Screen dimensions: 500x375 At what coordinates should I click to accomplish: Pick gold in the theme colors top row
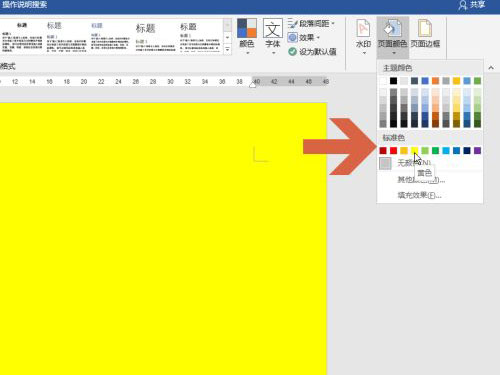[x=456, y=81]
